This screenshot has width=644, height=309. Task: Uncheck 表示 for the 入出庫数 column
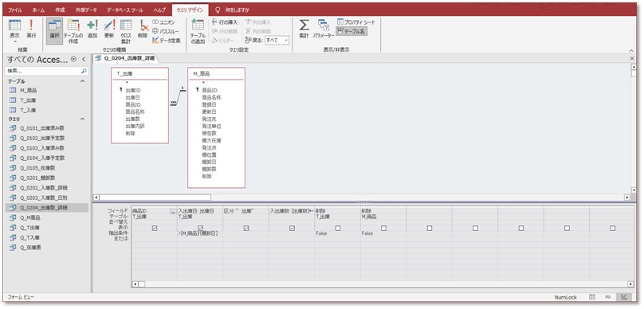(x=292, y=228)
